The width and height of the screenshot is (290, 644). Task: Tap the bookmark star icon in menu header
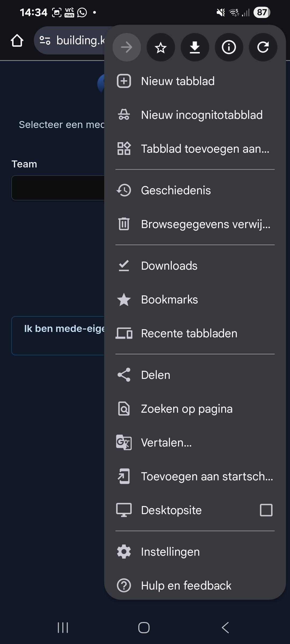click(x=161, y=47)
